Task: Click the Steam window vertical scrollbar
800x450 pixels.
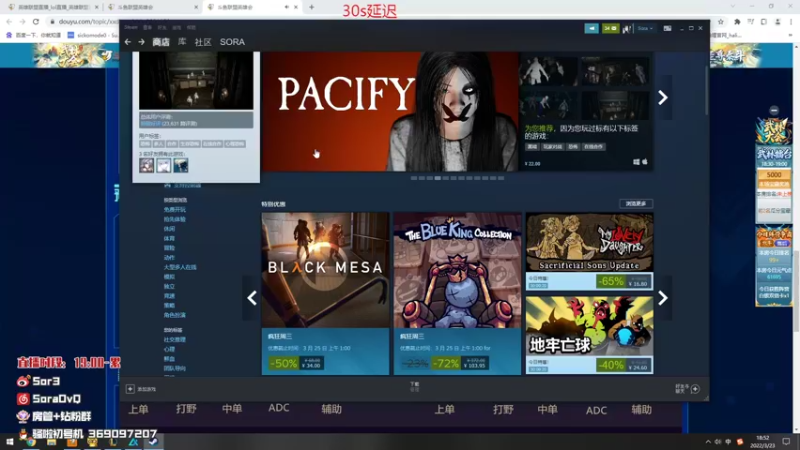Action: click(707, 90)
